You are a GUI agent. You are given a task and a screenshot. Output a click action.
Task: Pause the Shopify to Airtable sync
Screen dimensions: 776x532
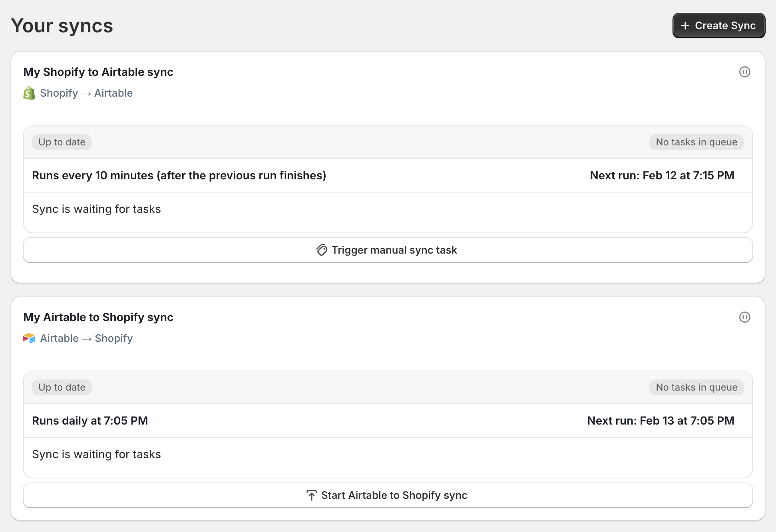tap(744, 72)
